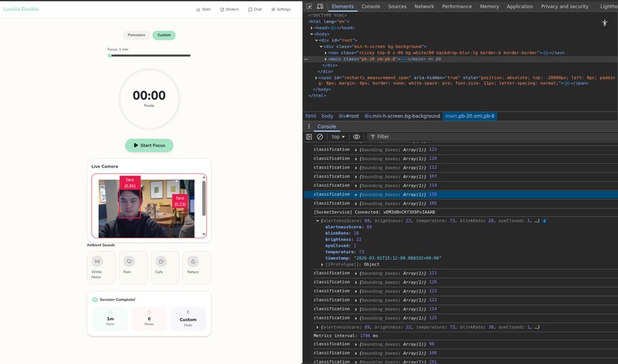Click the Lookie Dookie logo
618x364 pixels.
(x=21, y=9)
